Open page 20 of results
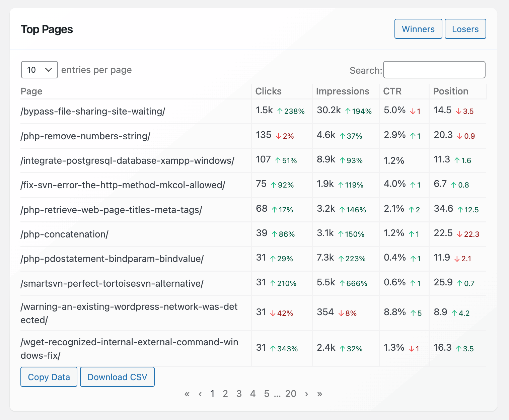509x420 pixels. coord(291,394)
